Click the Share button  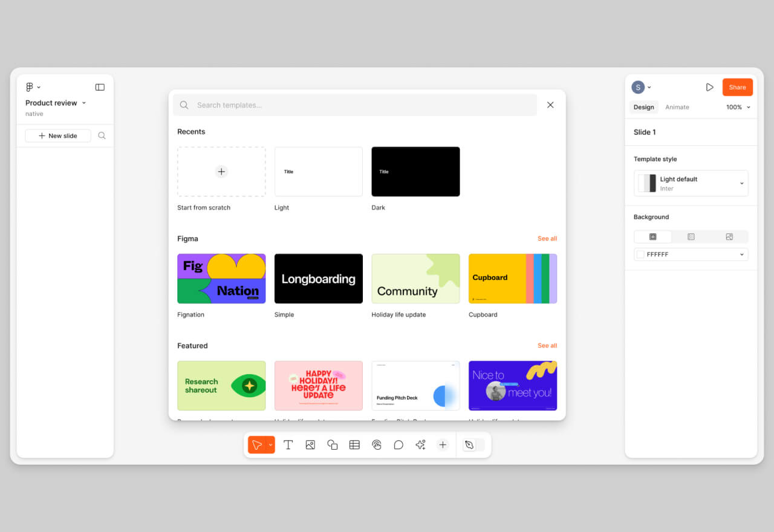click(x=737, y=87)
